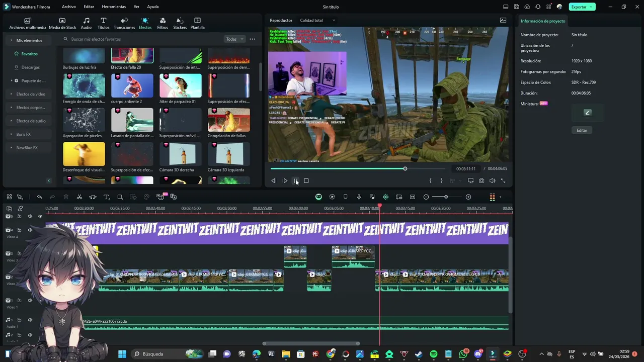Select the cuerpo ardiente 2 effect thumbnail
Viewport: 644px width, 362px height.
(x=132, y=85)
